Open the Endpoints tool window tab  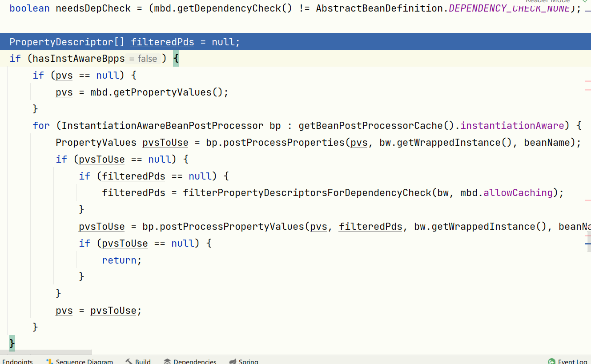pos(17,361)
